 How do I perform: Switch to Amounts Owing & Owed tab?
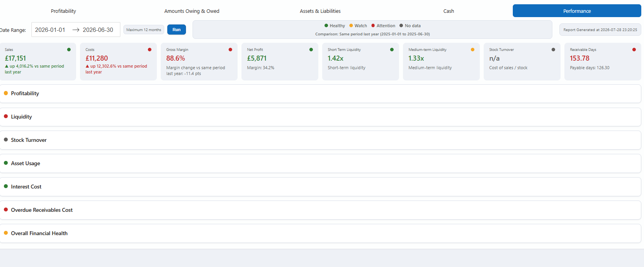192,11
